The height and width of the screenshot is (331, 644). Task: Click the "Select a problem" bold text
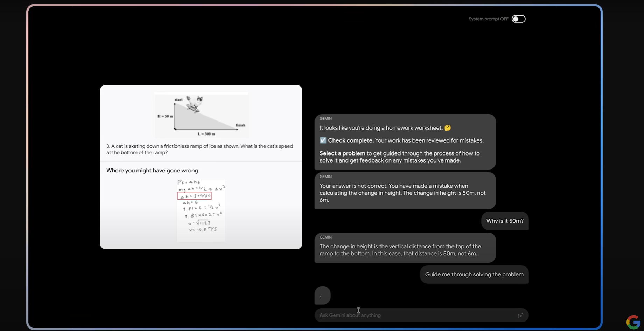[x=342, y=153]
